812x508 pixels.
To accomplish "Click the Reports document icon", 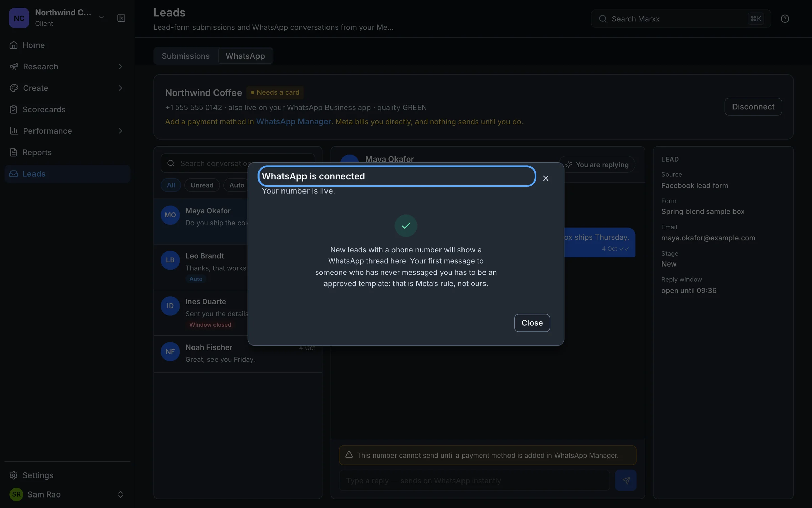I will 14,152.
